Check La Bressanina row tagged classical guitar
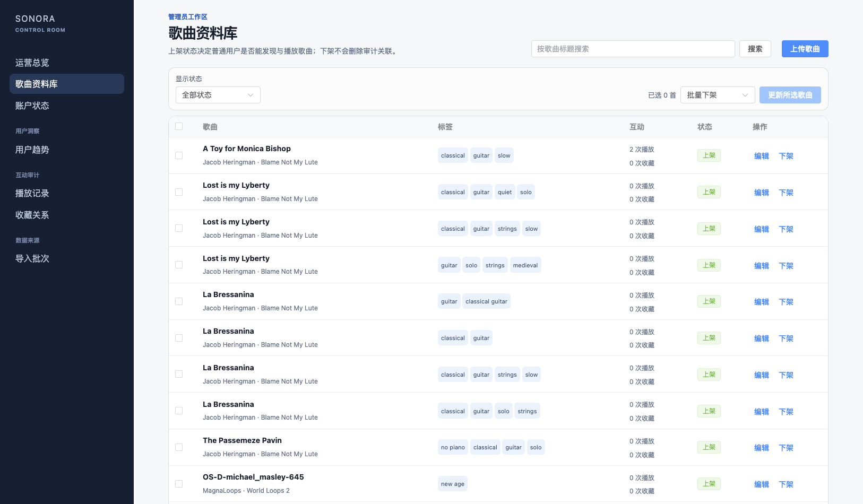The width and height of the screenshot is (863, 504). pos(179,301)
